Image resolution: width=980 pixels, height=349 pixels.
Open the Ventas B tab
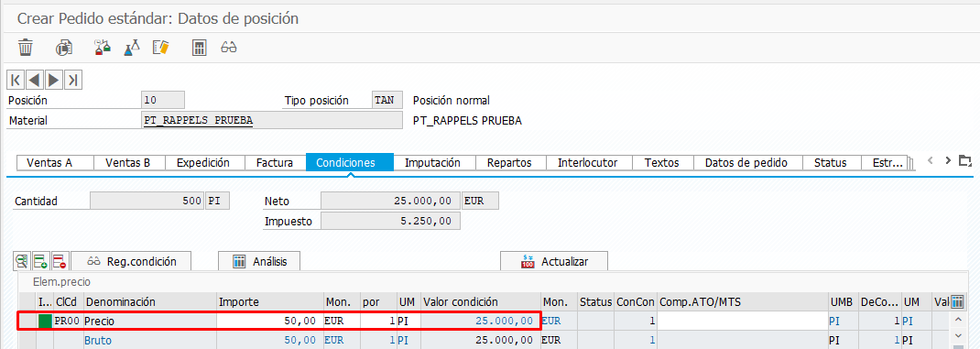pyautogui.click(x=128, y=163)
